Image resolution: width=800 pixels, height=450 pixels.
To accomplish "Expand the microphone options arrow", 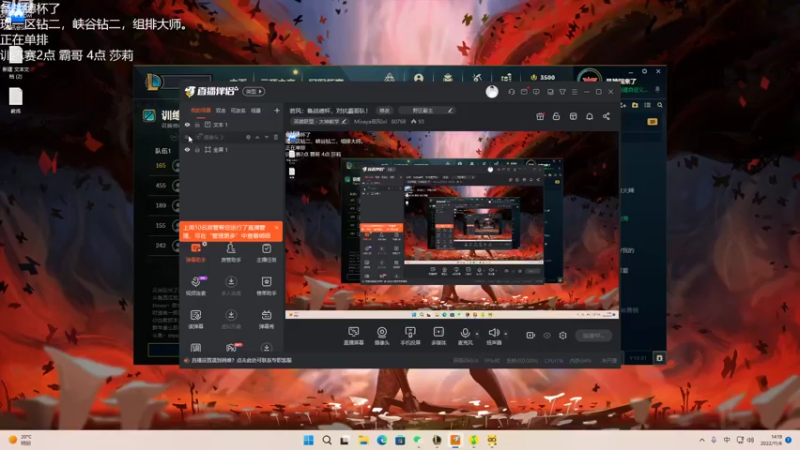I will pyautogui.click(x=477, y=334).
